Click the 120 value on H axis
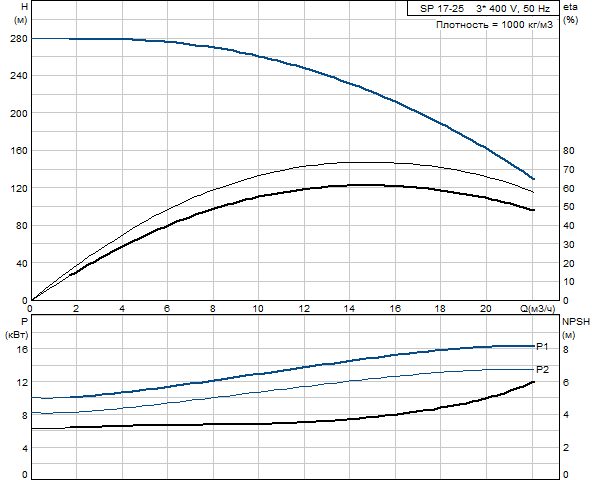This screenshot has height=480, width=592. click(18, 188)
